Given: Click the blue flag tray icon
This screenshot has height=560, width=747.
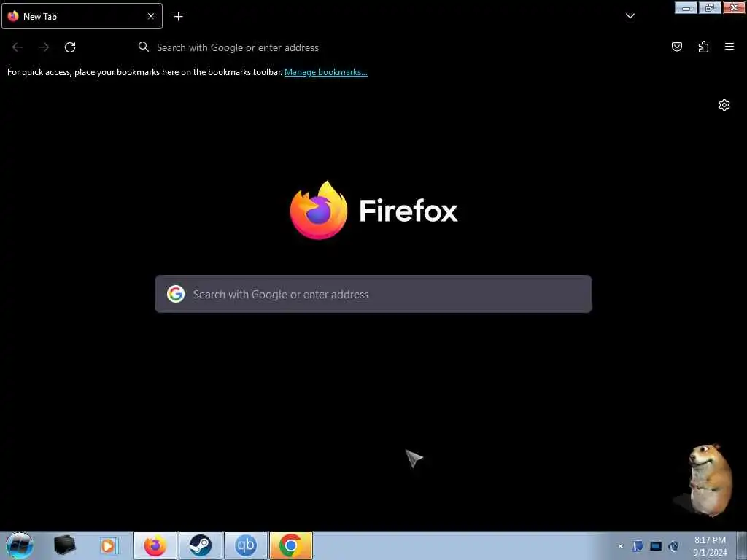Looking at the screenshot, I should tap(638, 546).
